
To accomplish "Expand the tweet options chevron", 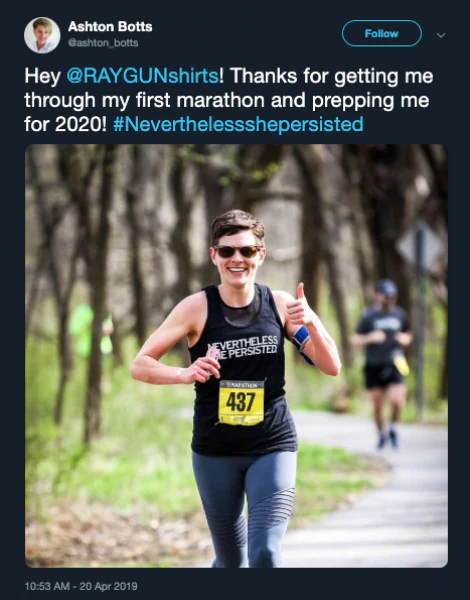I will pyautogui.click(x=441, y=35).
